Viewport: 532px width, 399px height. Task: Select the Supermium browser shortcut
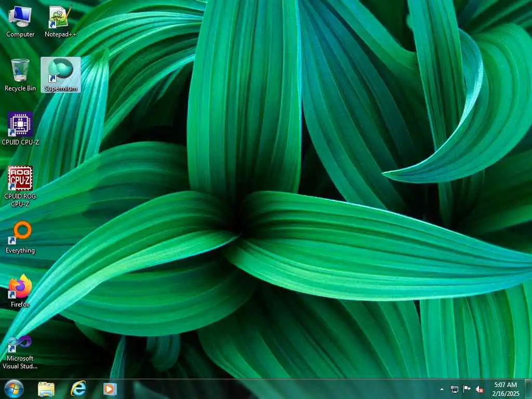(61, 75)
